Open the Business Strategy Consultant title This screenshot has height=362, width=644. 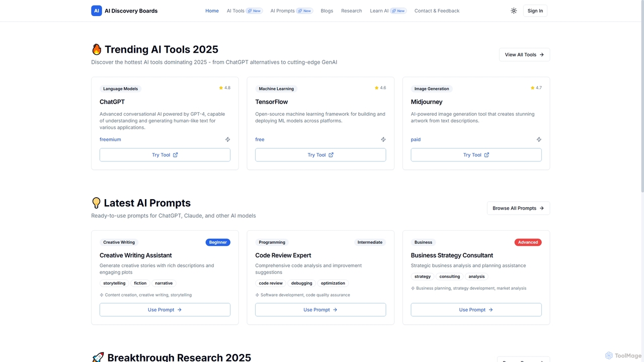point(452,255)
